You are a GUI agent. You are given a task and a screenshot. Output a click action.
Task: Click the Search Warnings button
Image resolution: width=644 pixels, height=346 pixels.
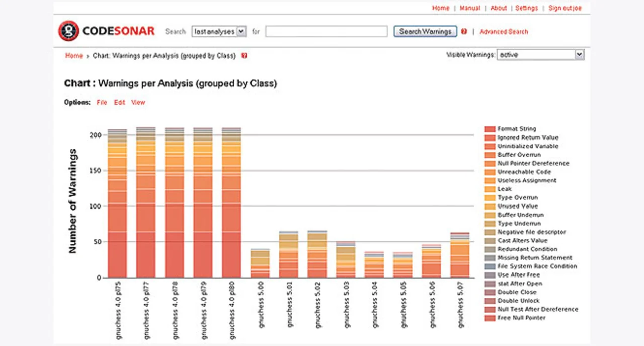pos(425,31)
